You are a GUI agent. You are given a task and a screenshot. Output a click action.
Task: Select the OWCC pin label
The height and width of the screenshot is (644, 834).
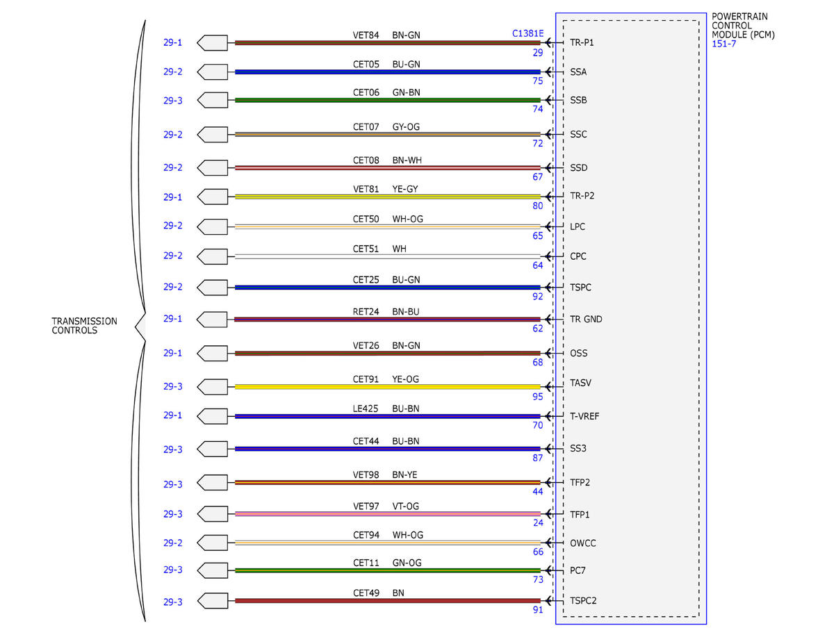coord(582,543)
